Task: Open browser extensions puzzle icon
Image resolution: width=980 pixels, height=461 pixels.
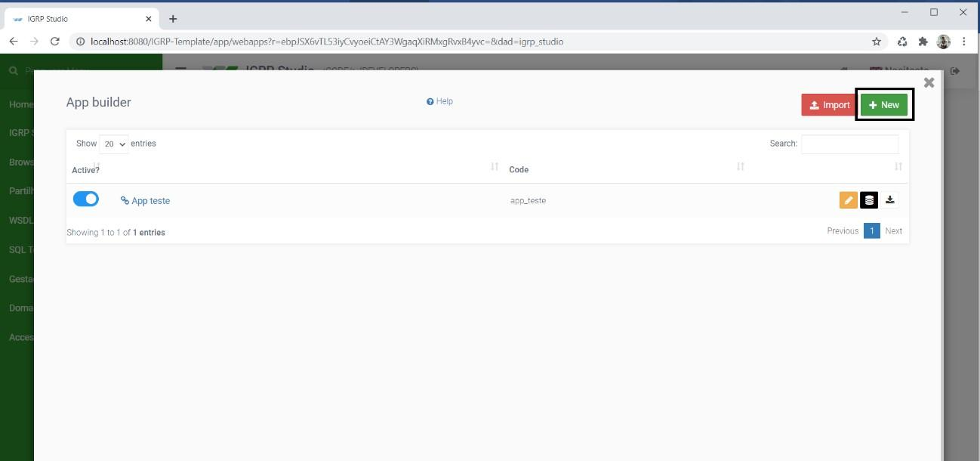Action: point(923,42)
